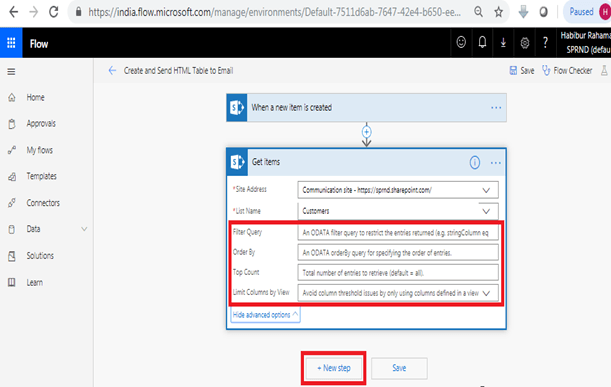Click the SharePoint icon on Get items

tap(237, 162)
